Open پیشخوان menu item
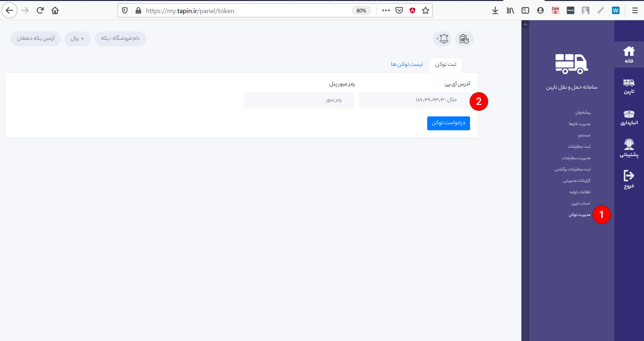 (583, 112)
